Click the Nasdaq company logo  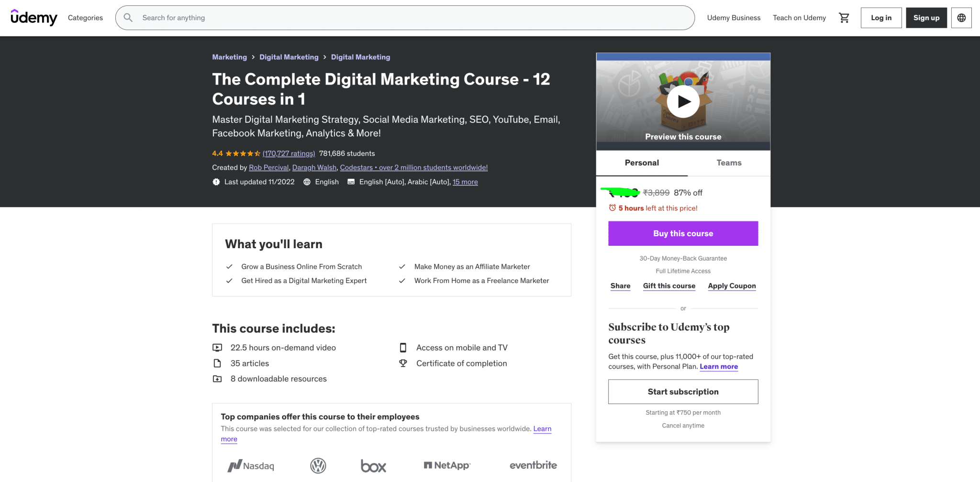250,465
